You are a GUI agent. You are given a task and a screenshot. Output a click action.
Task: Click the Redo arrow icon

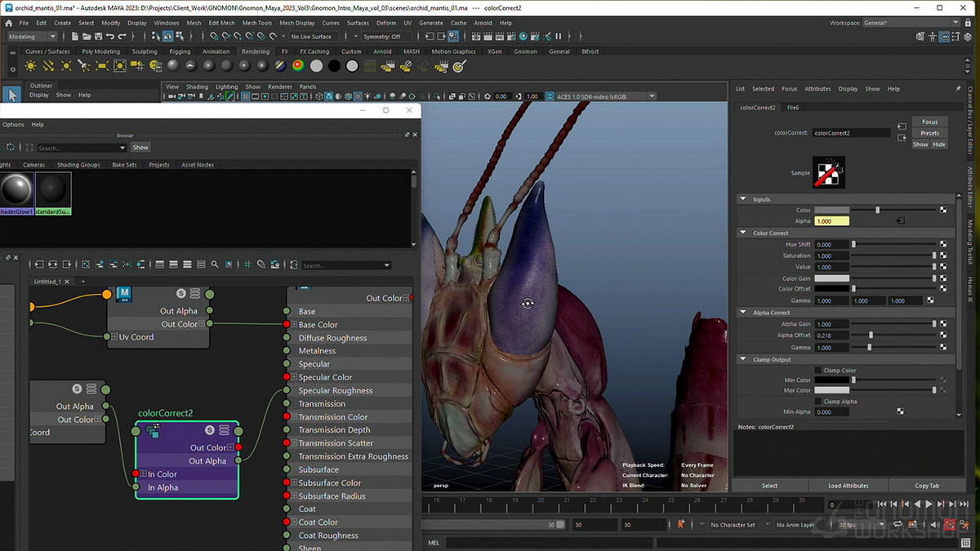coord(122,37)
